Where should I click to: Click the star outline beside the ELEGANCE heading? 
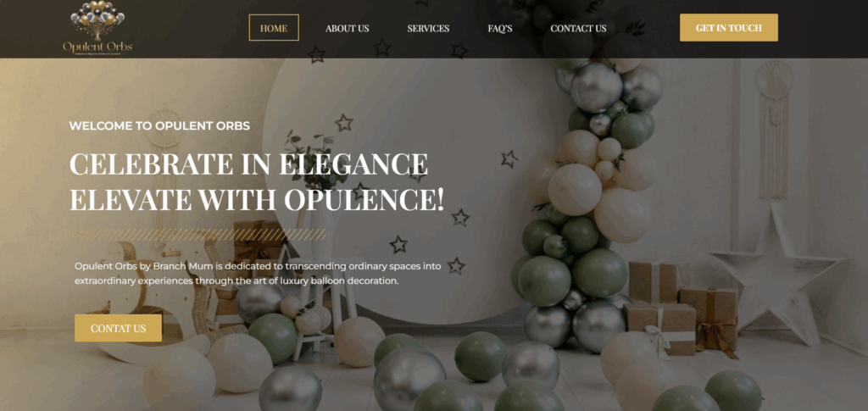click(509, 159)
